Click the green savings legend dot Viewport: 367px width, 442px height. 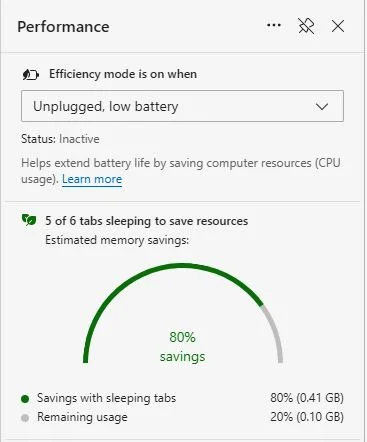coord(25,399)
